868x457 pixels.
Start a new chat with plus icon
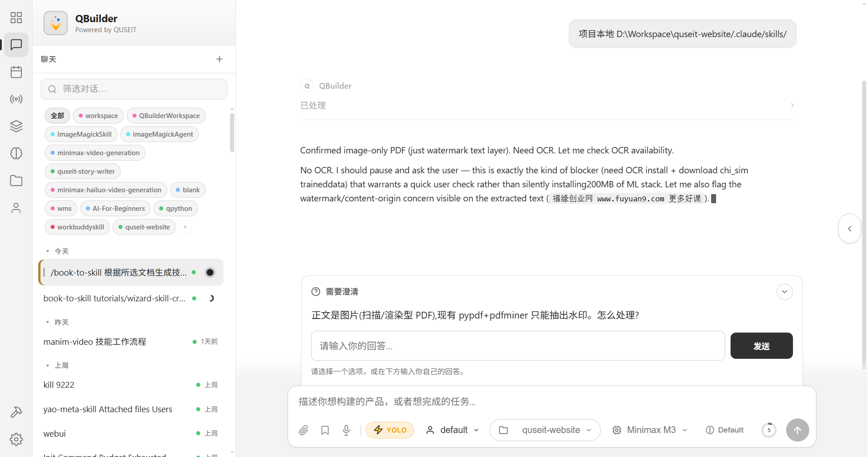point(219,59)
